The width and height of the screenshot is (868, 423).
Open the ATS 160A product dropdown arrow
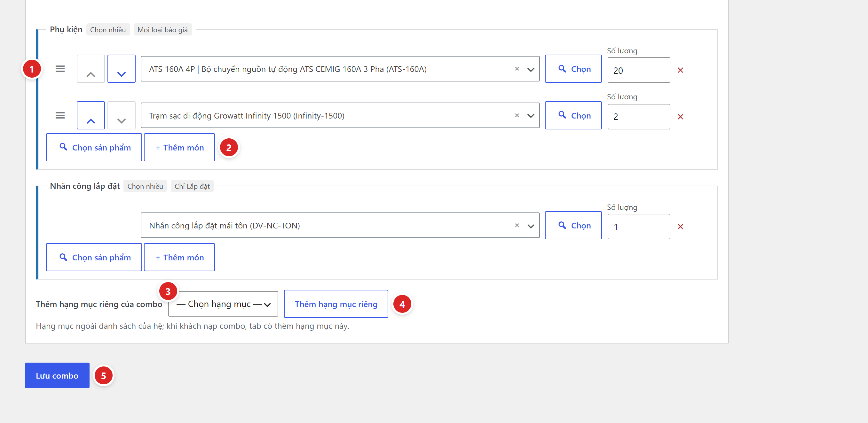pyautogui.click(x=531, y=70)
